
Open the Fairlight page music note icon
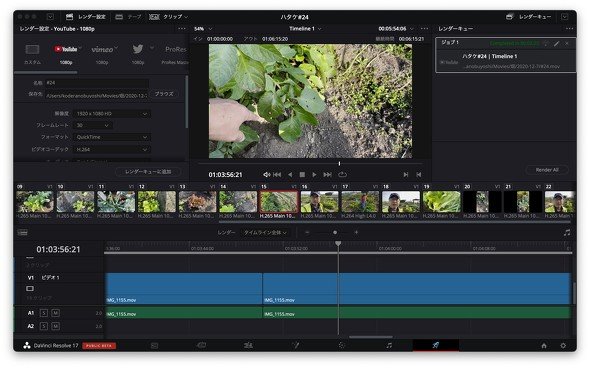click(x=389, y=345)
